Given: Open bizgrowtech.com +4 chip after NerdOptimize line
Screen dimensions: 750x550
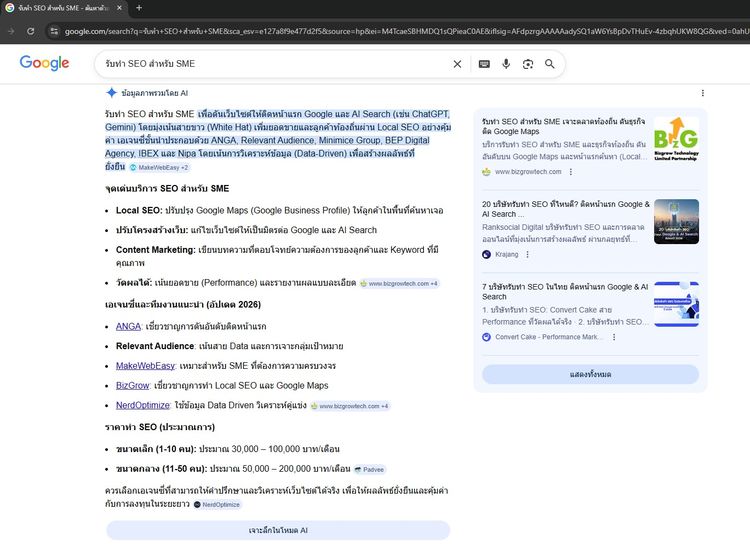Looking at the screenshot, I should tap(350, 406).
